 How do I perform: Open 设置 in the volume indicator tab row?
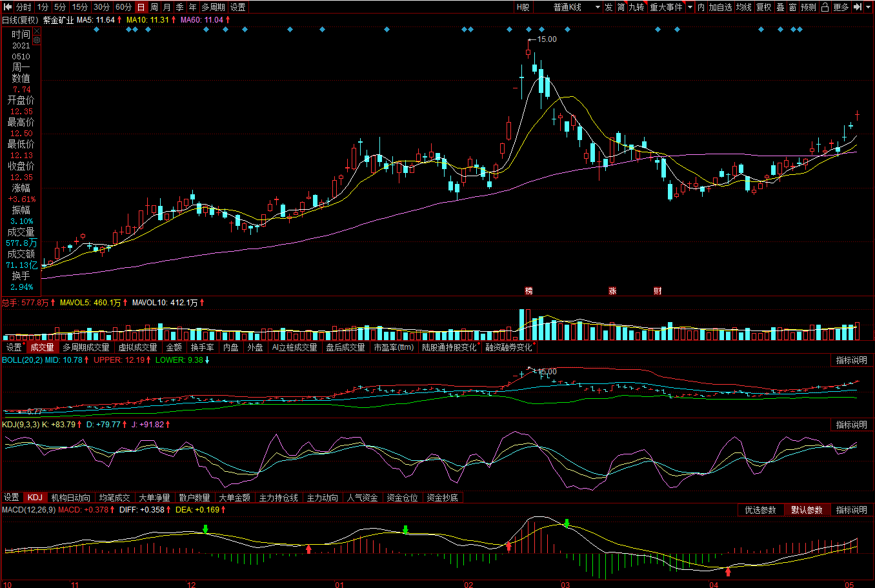14,347
